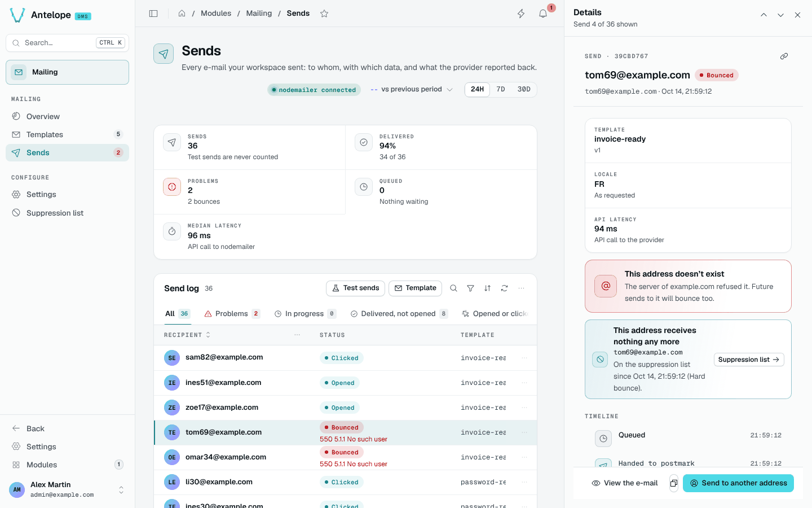Star the Sends page as favorite
The width and height of the screenshot is (812, 508).
pyautogui.click(x=324, y=14)
